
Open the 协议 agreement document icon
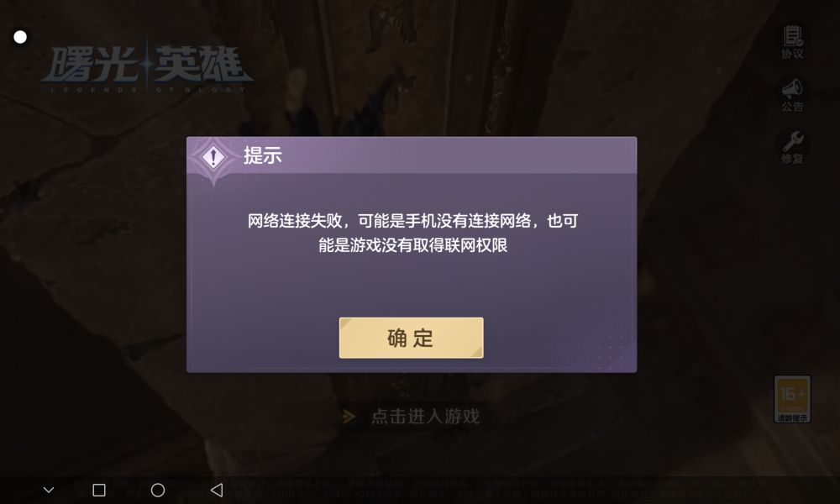792,42
